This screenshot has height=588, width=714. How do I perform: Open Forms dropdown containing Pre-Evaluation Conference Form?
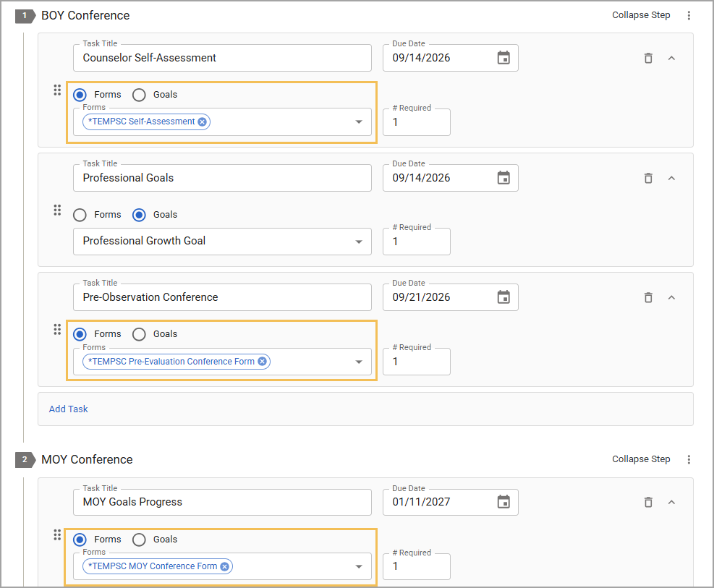pyautogui.click(x=359, y=362)
